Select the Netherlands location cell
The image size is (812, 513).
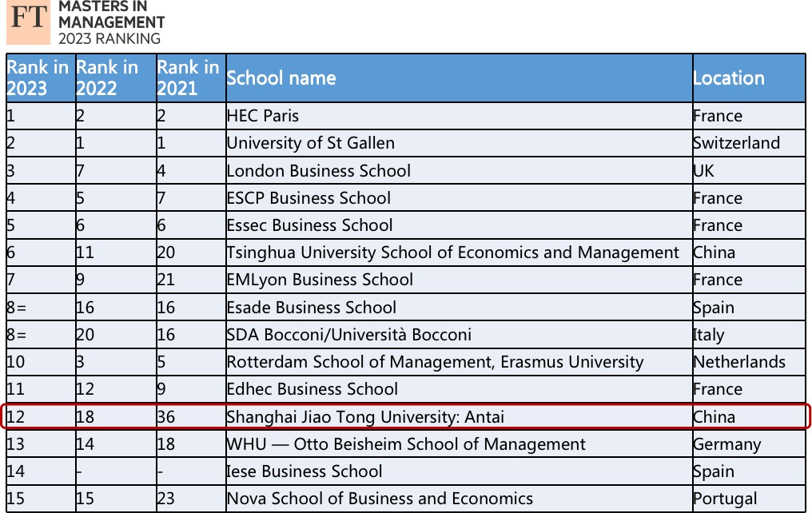point(739,362)
